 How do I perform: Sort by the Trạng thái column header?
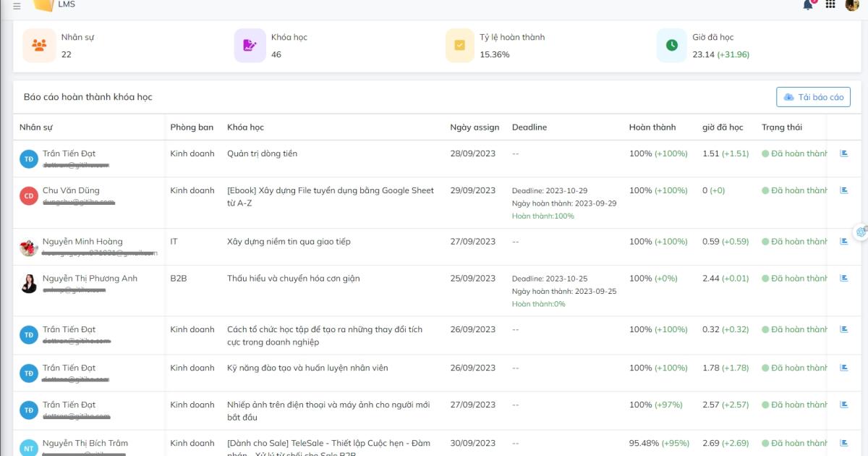pyautogui.click(x=782, y=127)
